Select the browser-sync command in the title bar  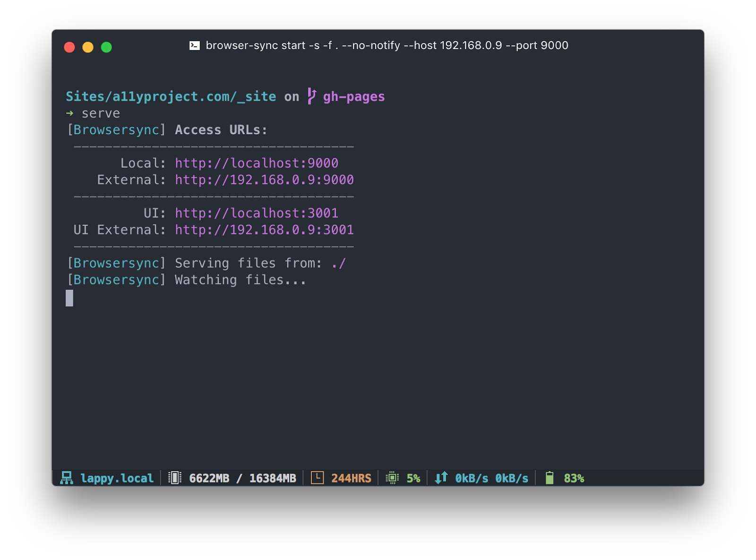click(387, 45)
